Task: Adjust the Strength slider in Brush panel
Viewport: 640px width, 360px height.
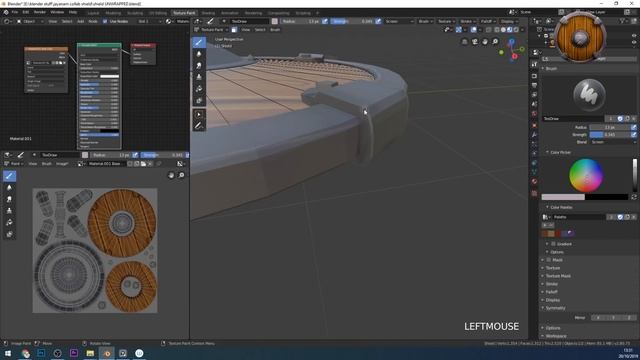Action: coord(610,134)
